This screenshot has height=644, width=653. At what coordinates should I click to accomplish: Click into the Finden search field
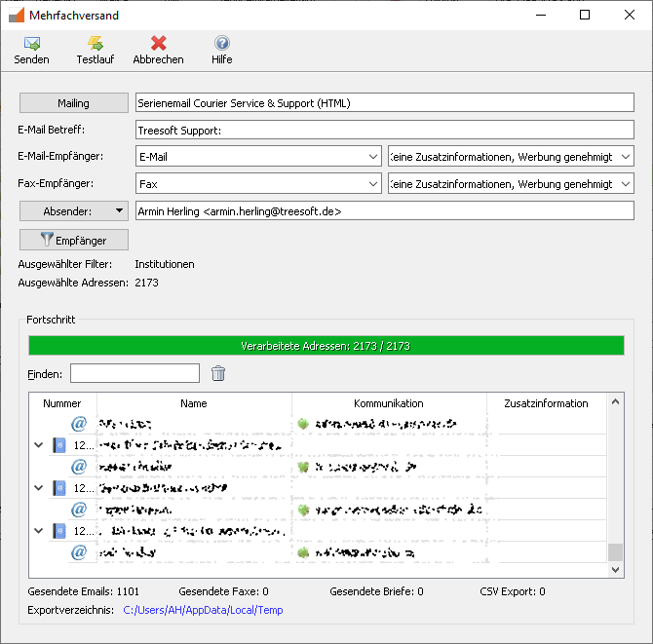(134, 373)
